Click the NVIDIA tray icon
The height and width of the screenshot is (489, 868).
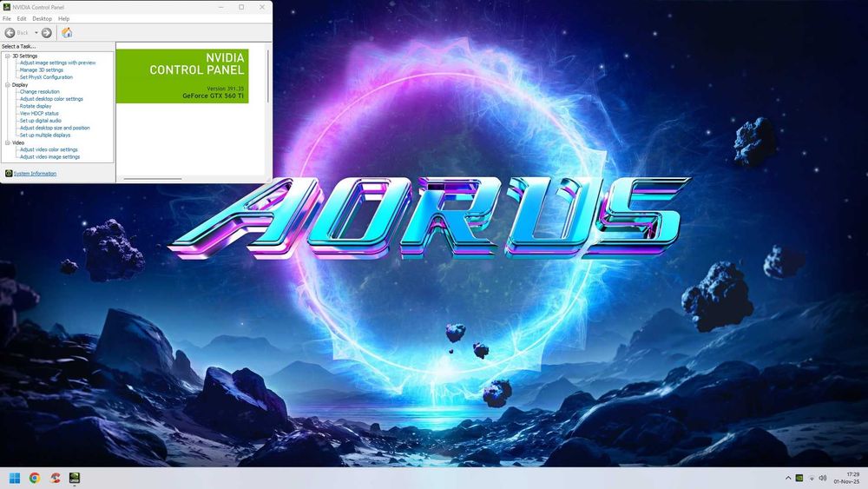[x=799, y=478]
